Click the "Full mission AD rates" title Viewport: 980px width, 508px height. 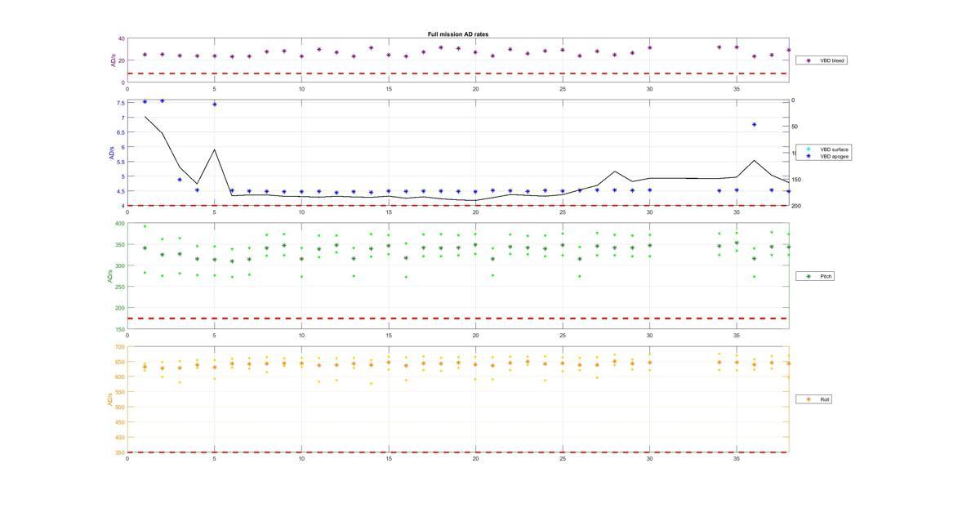tap(458, 34)
